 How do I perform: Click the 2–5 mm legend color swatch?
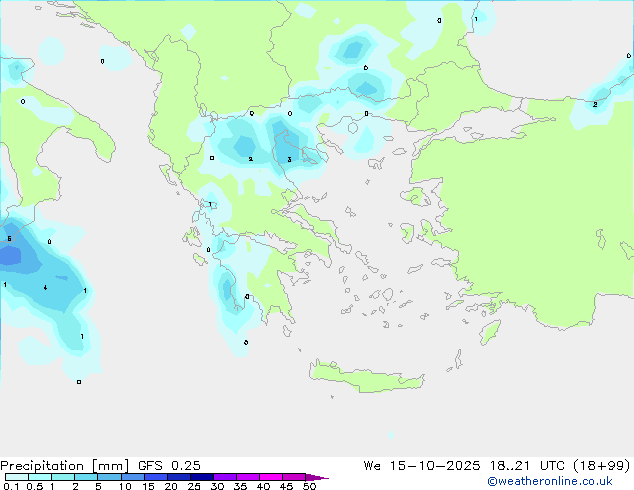[x=86, y=477]
